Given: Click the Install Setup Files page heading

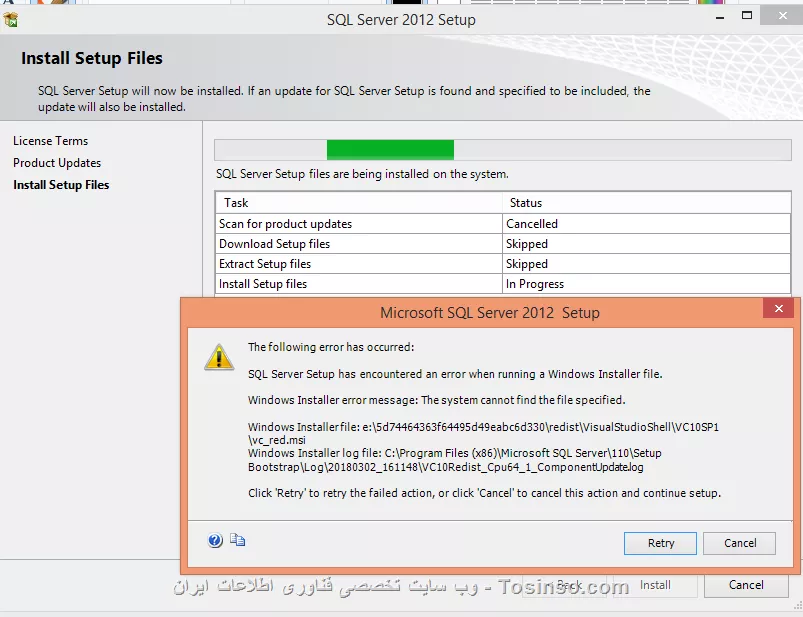Looking at the screenshot, I should point(92,58).
